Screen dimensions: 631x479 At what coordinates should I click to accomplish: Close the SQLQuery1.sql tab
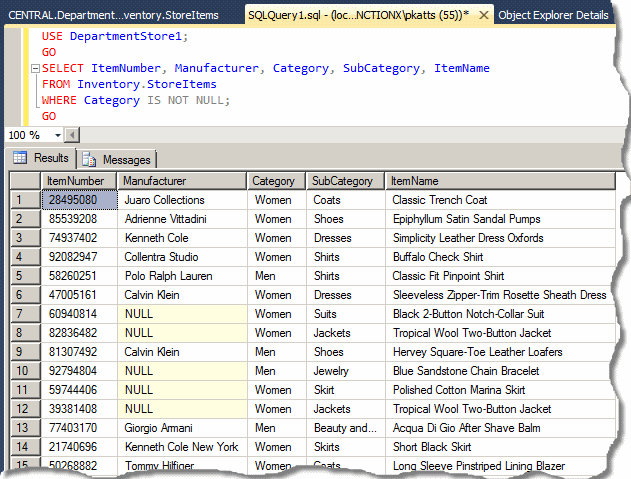484,15
